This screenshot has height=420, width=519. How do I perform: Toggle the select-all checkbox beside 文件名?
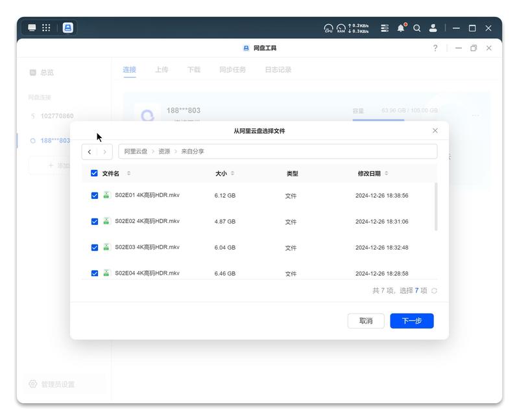click(94, 173)
